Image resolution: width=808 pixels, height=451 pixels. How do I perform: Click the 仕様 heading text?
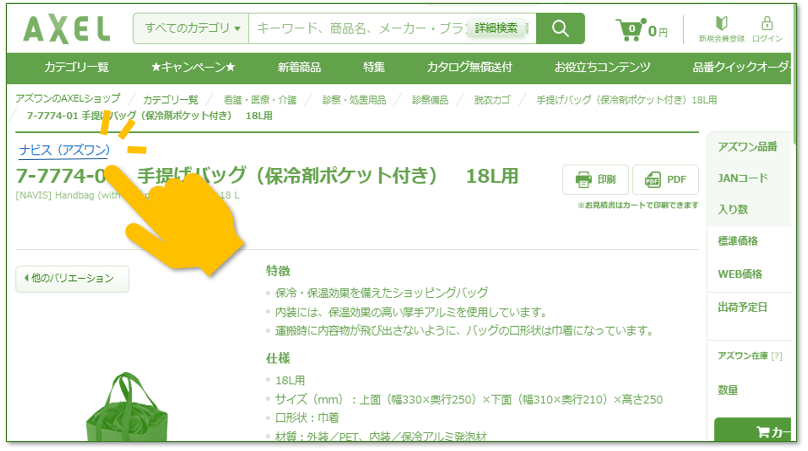[278, 358]
